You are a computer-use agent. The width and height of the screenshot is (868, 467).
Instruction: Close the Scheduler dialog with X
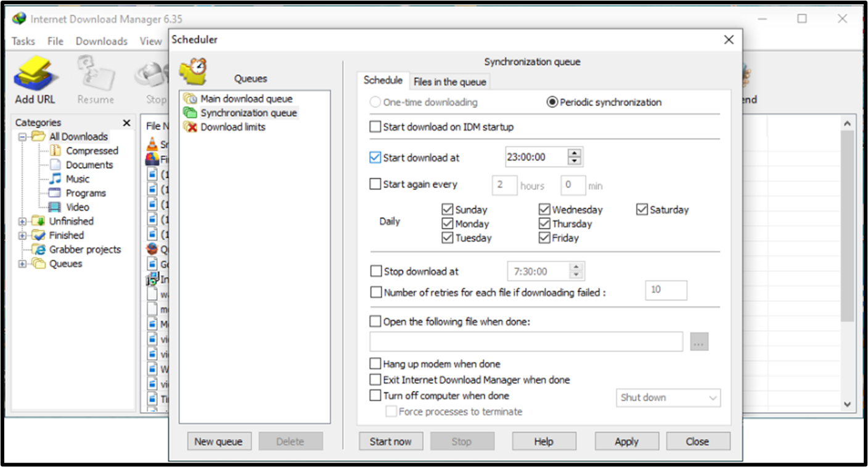coord(729,40)
